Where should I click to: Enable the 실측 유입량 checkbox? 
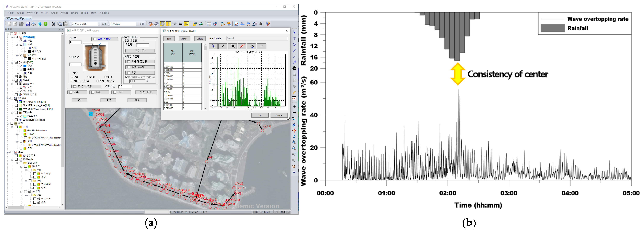129,67
